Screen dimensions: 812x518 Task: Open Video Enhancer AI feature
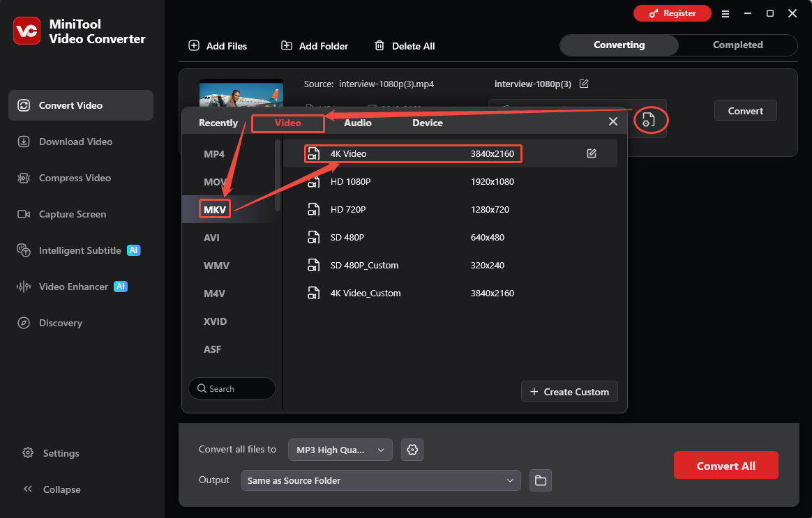click(x=73, y=287)
